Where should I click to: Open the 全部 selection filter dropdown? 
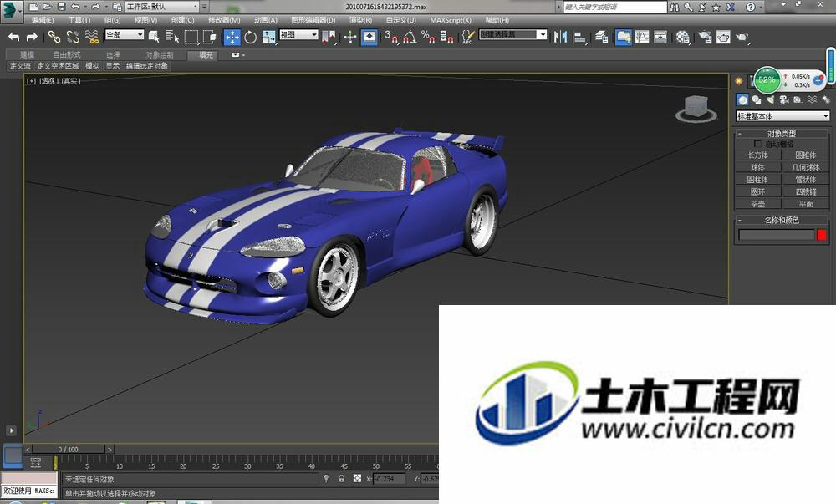pyautogui.click(x=125, y=35)
